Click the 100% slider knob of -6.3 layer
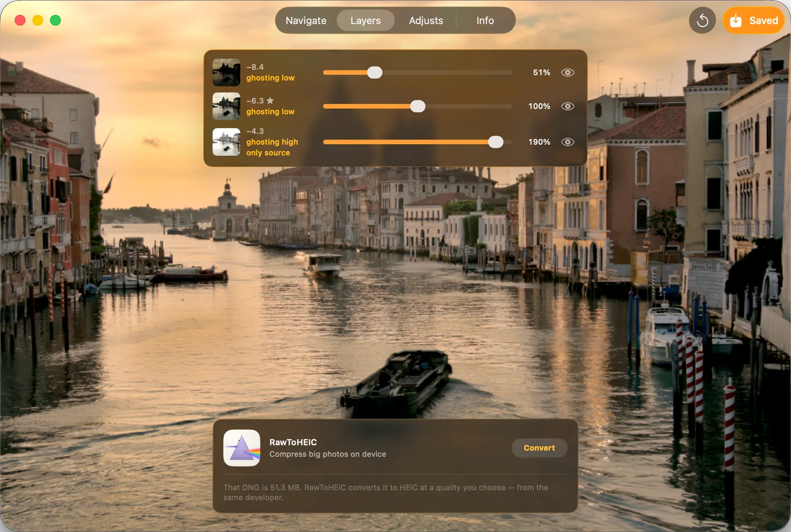 pyautogui.click(x=417, y=106)
